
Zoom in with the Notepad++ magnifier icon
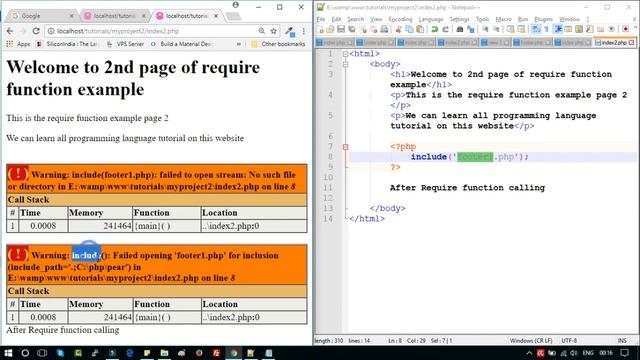[x=485, y=29]
